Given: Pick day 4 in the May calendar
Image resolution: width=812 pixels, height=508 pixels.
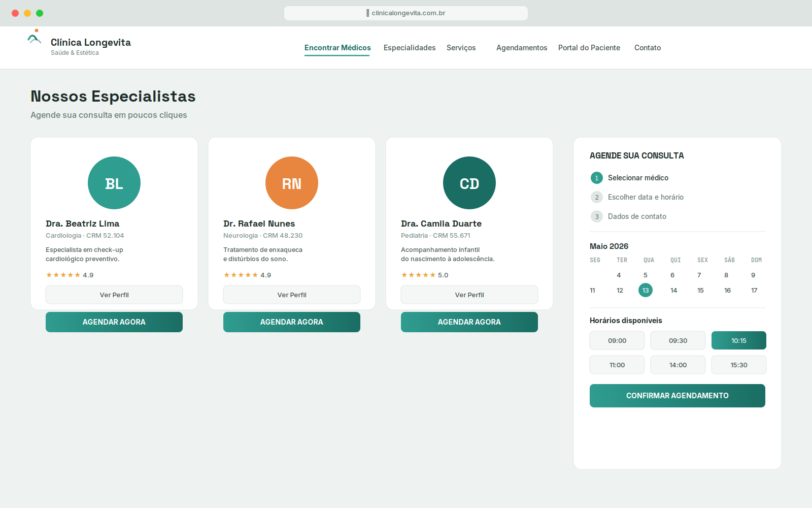Looking at the screenshot, I should point(619,275).
